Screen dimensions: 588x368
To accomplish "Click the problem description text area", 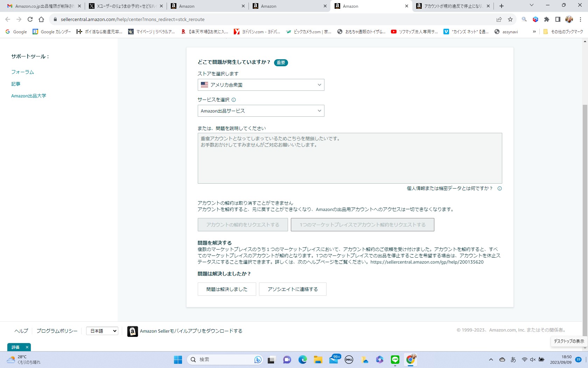I will 350,158.
